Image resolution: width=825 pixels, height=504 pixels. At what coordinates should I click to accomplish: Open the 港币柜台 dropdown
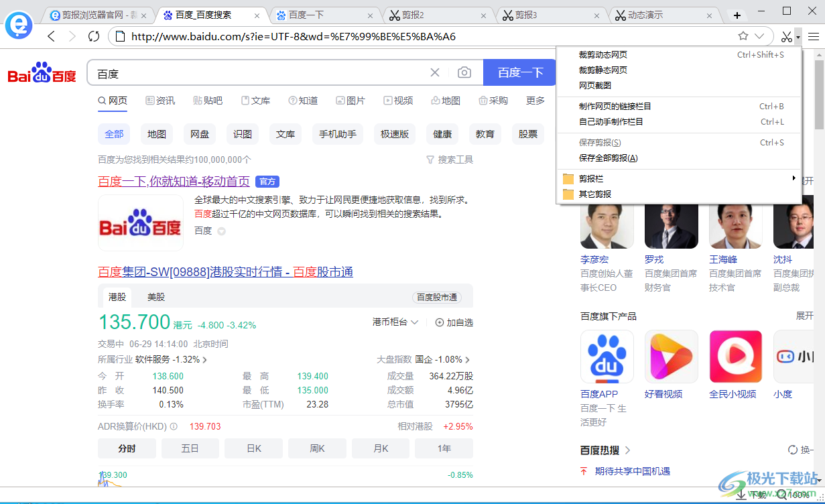tap(395, 322)
